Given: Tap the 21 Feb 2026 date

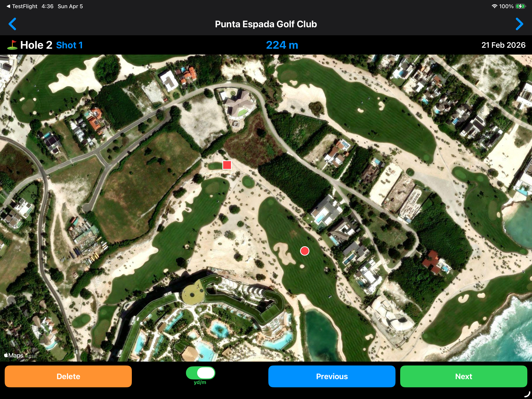Looking at the screenshot, I should 503,45.
